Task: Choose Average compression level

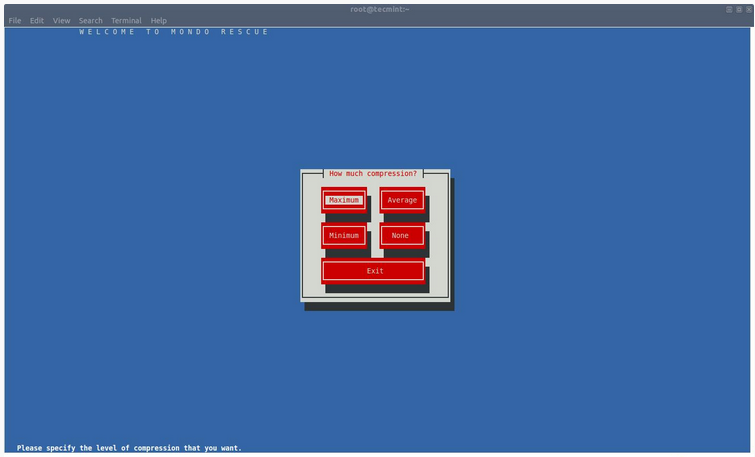Action: [x=402, y=200]
